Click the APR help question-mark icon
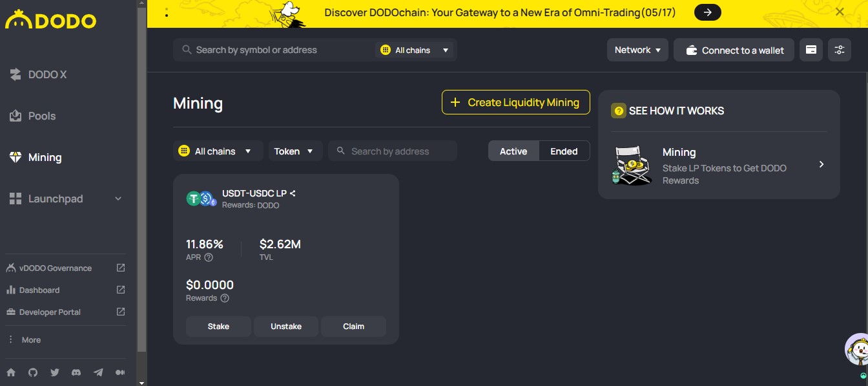Viewport: 868px width, 386px height. 209,257
